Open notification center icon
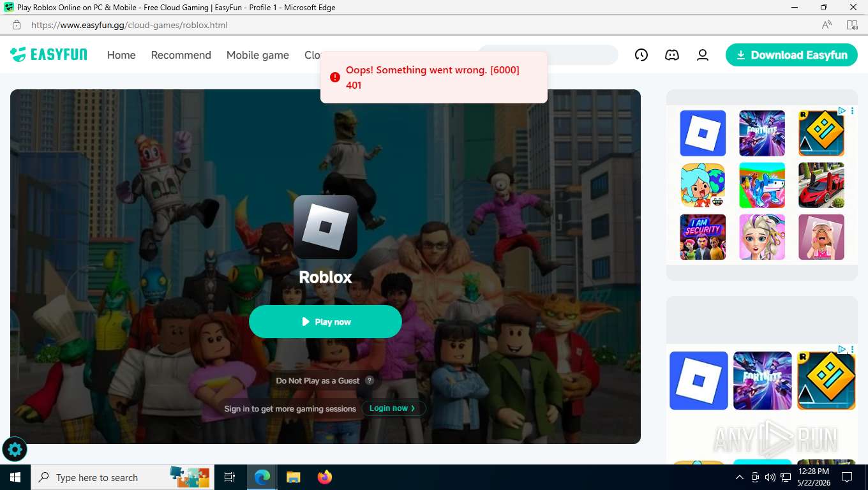The width and height of the screenshot is (868, 490). click(x=847, y=477)
